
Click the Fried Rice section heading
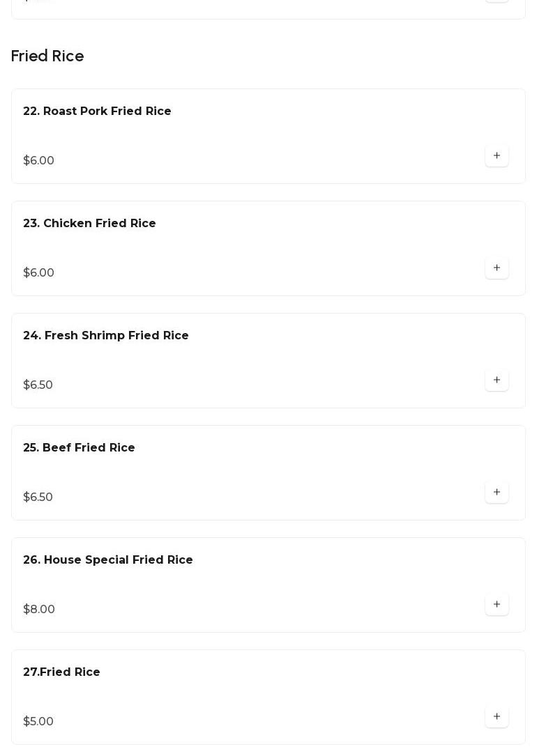pos(47,56)
